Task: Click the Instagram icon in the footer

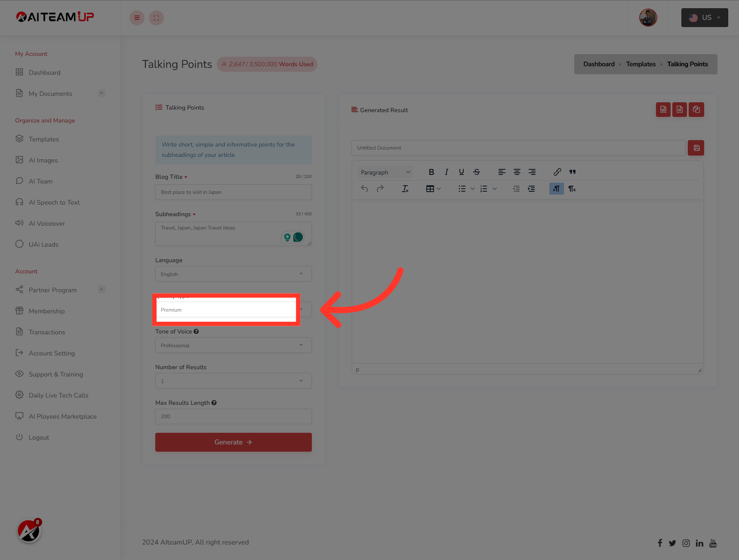Action: pyautogui.click(x=686, y=543)
